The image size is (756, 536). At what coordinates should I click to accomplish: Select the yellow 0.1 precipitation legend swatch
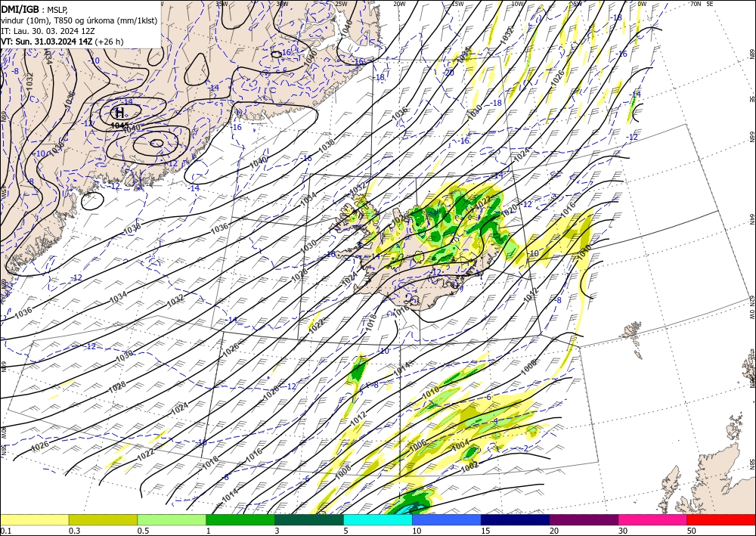(x=34, y=519)
